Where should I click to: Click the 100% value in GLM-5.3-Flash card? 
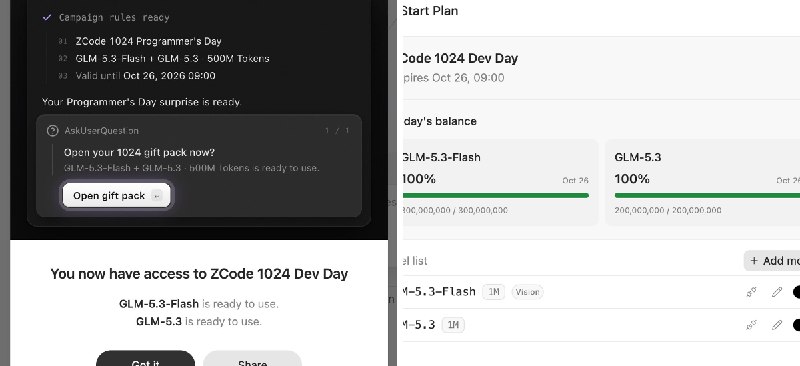[419, 179]
